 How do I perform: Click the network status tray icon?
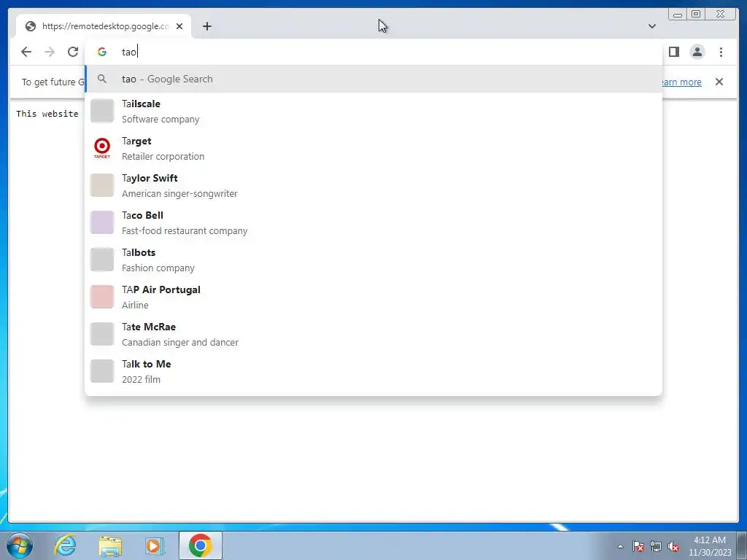656,546
